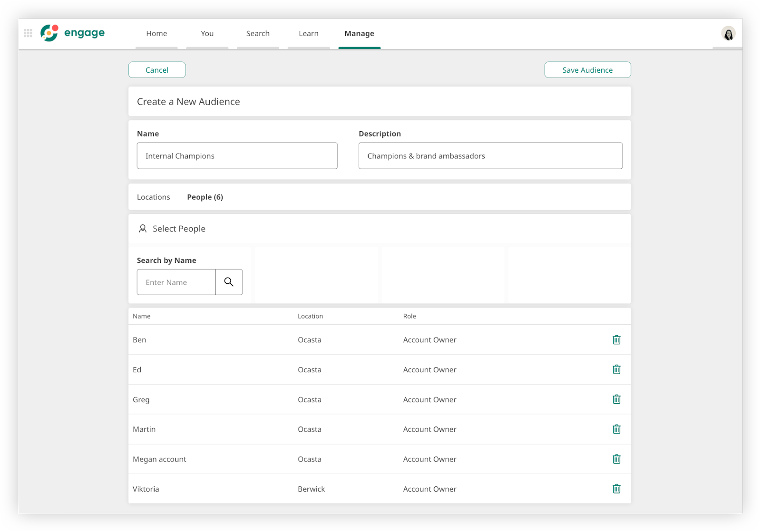Screen dimensions: 761x532
Task: Delete Ben from the audience
Action: tap(616, 339)
